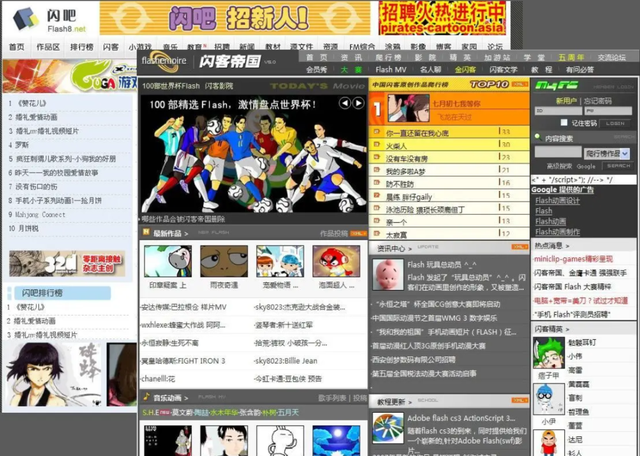The height and width of the screenshot is (456, 640).
Task: Click the 闪吧 招新人 banner on Flash8.net
Action: pos(235,18)
